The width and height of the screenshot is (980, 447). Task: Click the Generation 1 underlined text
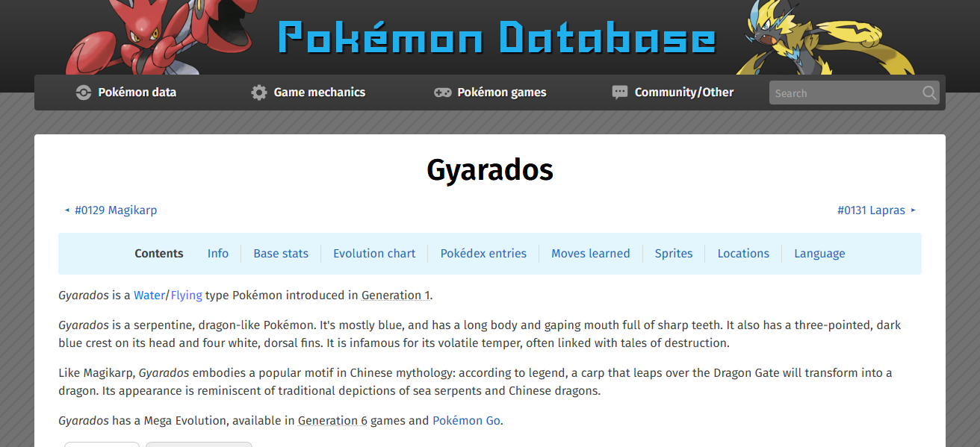point(396,296)
